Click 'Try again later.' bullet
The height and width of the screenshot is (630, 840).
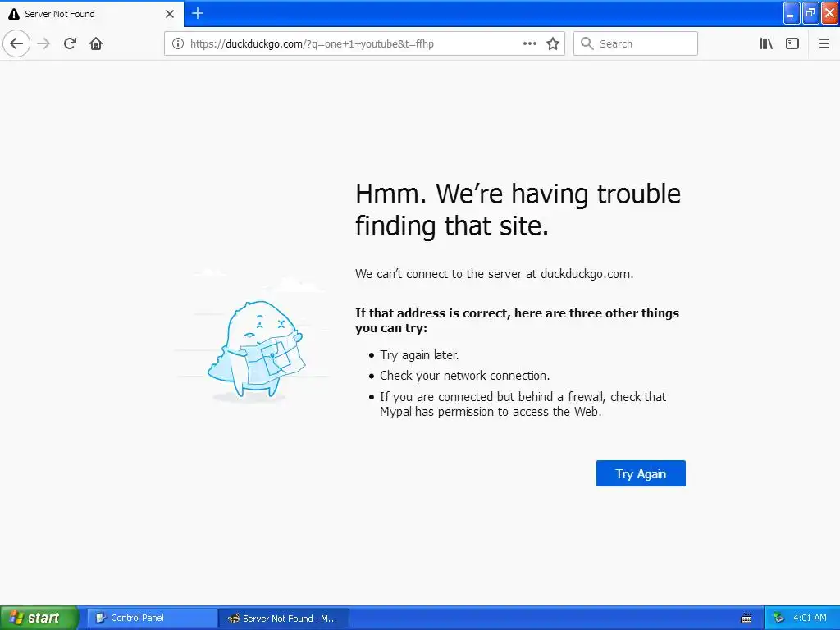tap(419, 355)
